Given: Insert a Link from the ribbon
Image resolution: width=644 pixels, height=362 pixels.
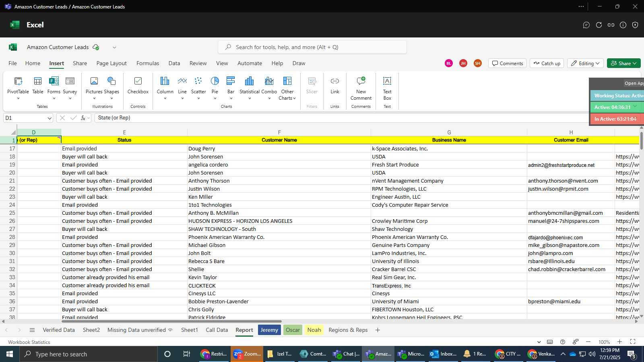Looking at the screenshot, I should [x=335, y=86].
